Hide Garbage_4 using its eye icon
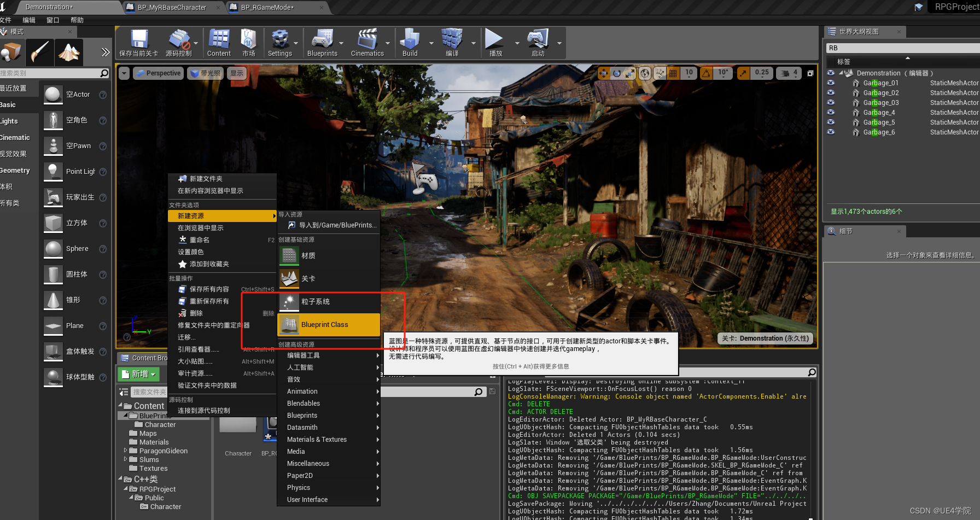 pyautogui.click(x=831, y=113)
